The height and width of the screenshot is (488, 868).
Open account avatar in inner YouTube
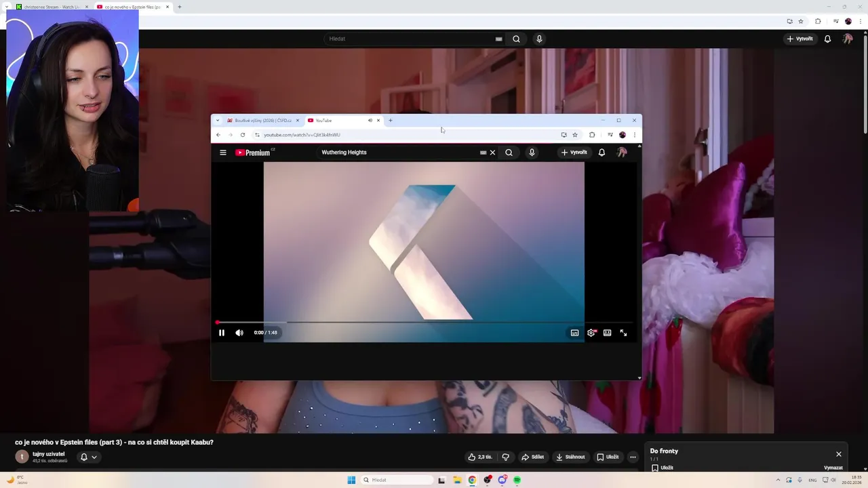[622, 152]
